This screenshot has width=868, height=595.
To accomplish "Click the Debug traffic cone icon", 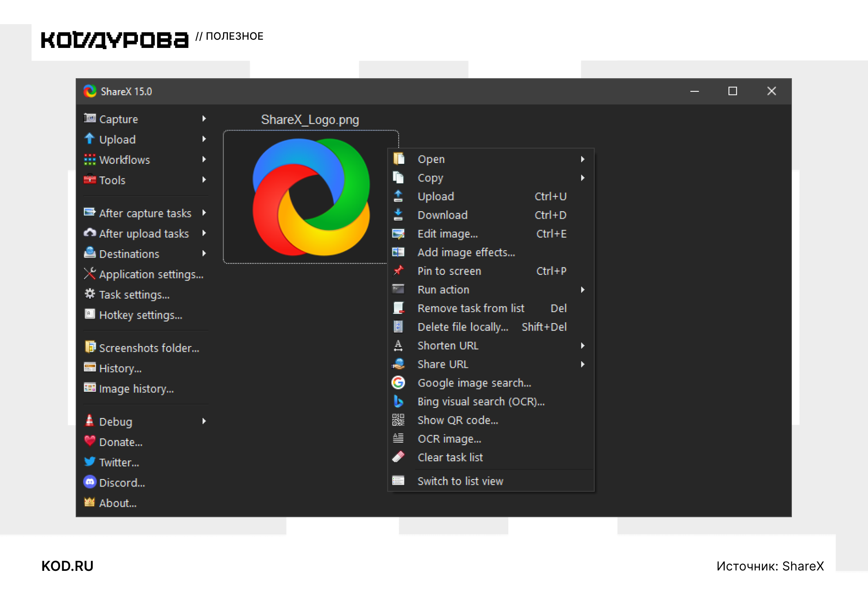I will (90, 420).
